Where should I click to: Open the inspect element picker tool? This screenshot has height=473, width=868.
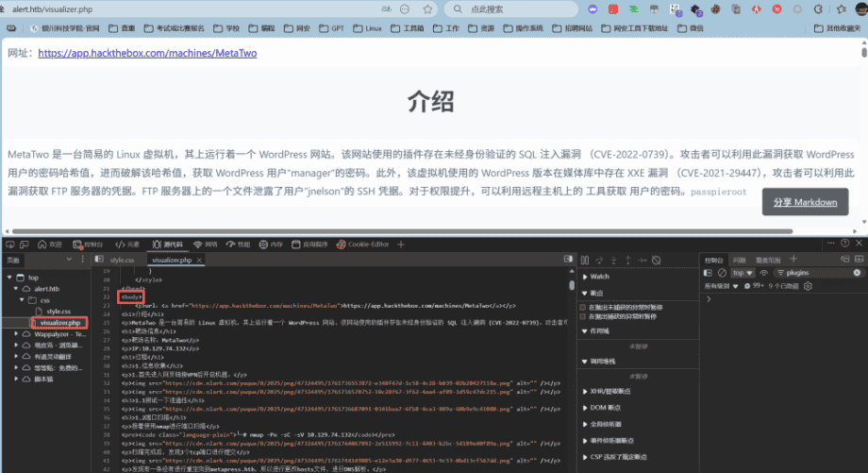click(x=10, y=245)
